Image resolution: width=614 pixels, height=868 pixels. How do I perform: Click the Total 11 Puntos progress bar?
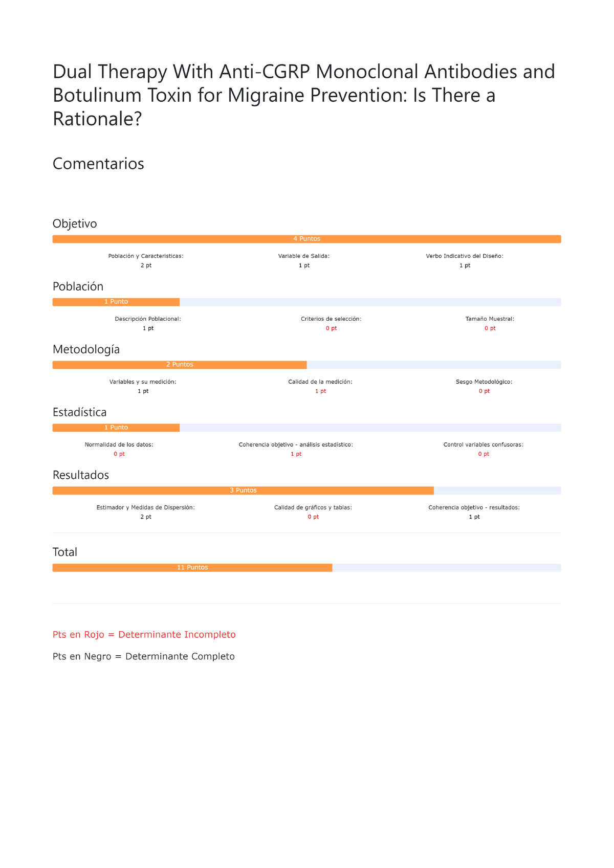192,568
